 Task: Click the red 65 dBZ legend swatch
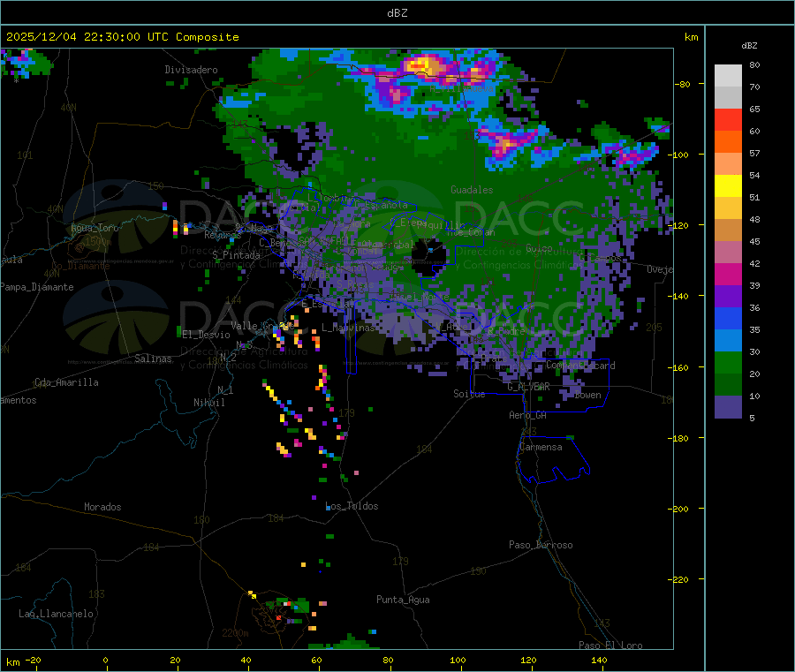(728, 120)
